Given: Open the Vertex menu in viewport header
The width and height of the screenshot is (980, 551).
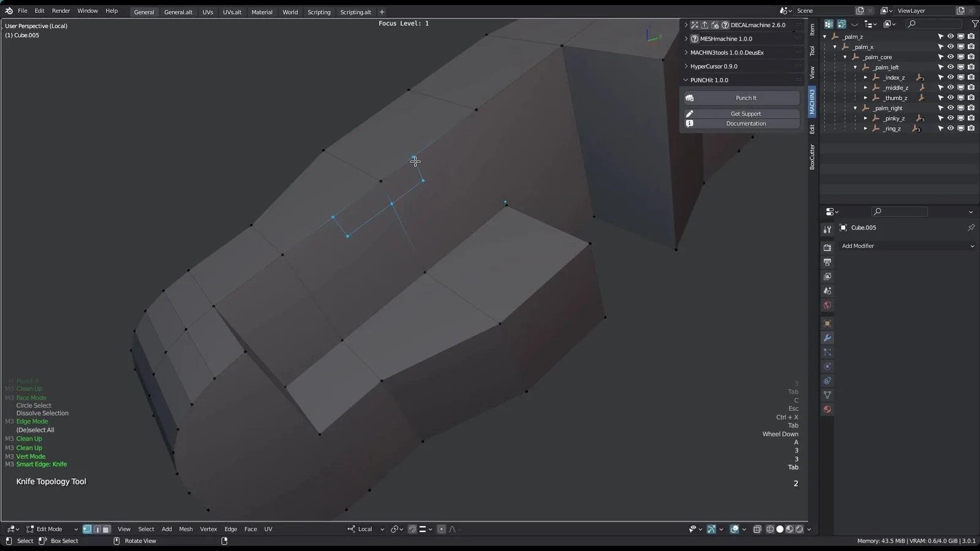Looking at the screenshot, I should pyautogui.click(x=208, y=529).
